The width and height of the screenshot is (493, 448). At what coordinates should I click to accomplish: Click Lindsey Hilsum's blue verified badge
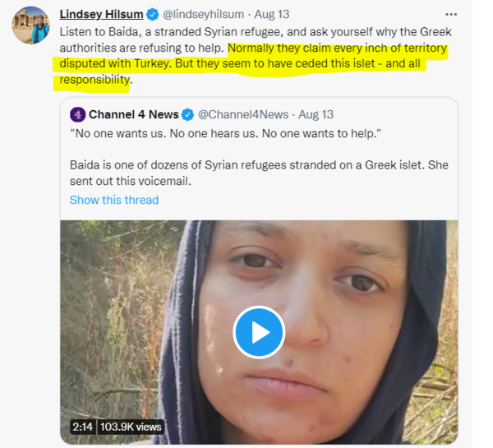click(150, 15)
